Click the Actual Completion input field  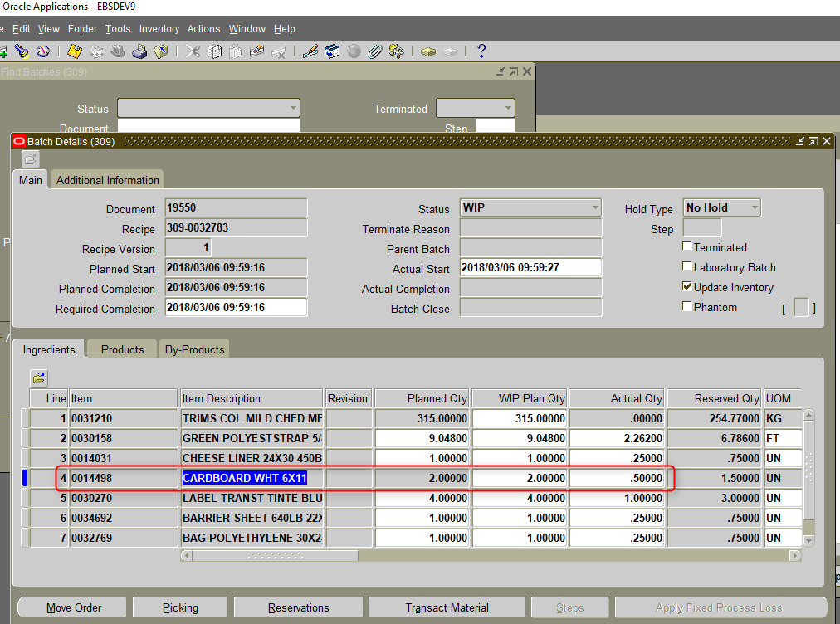(x=530, y=289)
